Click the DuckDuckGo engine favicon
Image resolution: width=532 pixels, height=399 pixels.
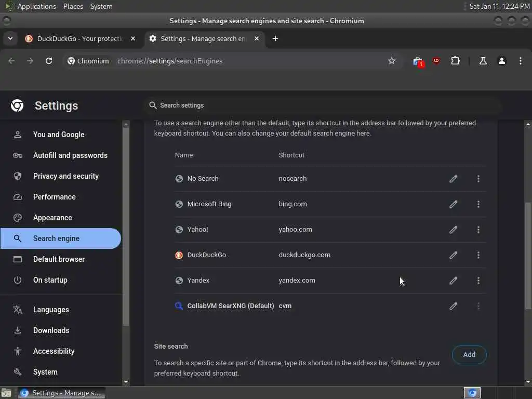(x=179, y=255)
